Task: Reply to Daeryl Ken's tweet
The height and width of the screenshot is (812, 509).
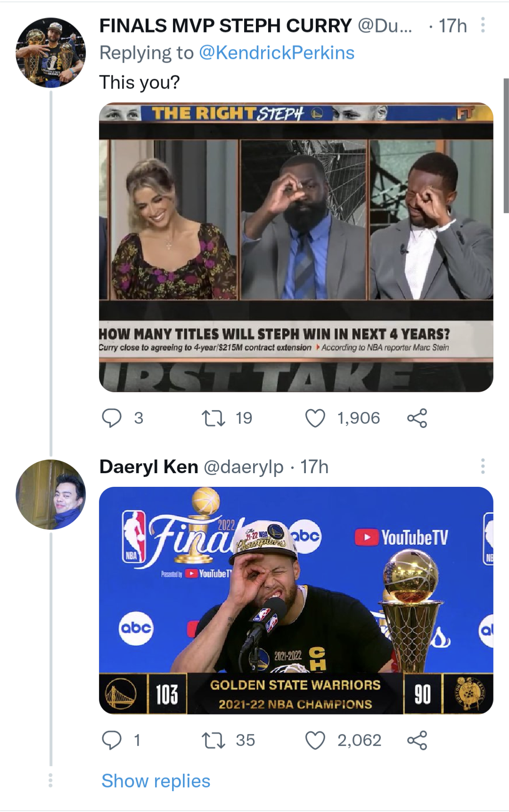Action: click(x=112, y=740)
